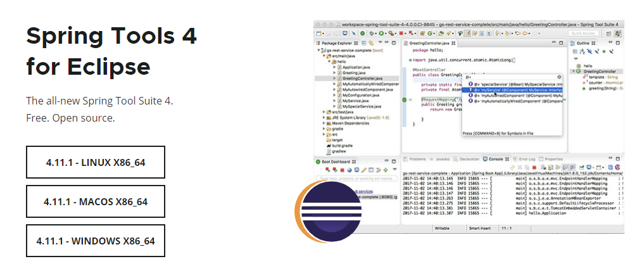Select template field in Outline
Image resolution: width=644 pixels, height=266 pixels.
[x=600, y=77]
